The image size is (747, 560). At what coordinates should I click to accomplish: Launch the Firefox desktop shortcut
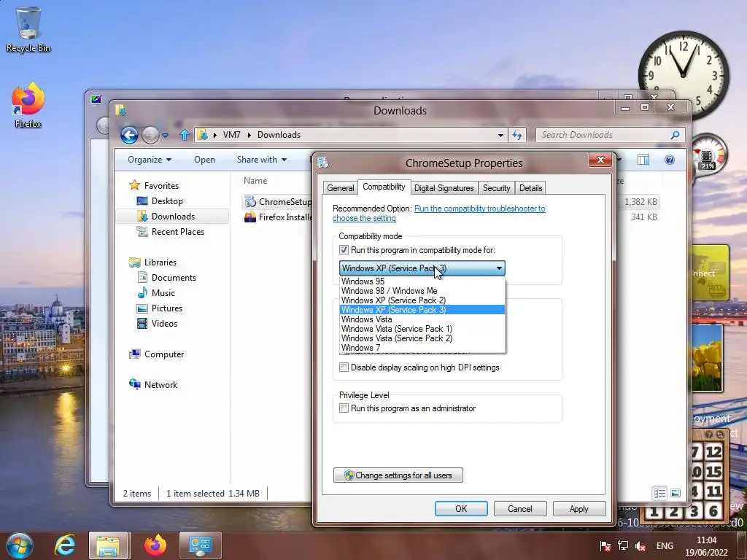(28, 105)
